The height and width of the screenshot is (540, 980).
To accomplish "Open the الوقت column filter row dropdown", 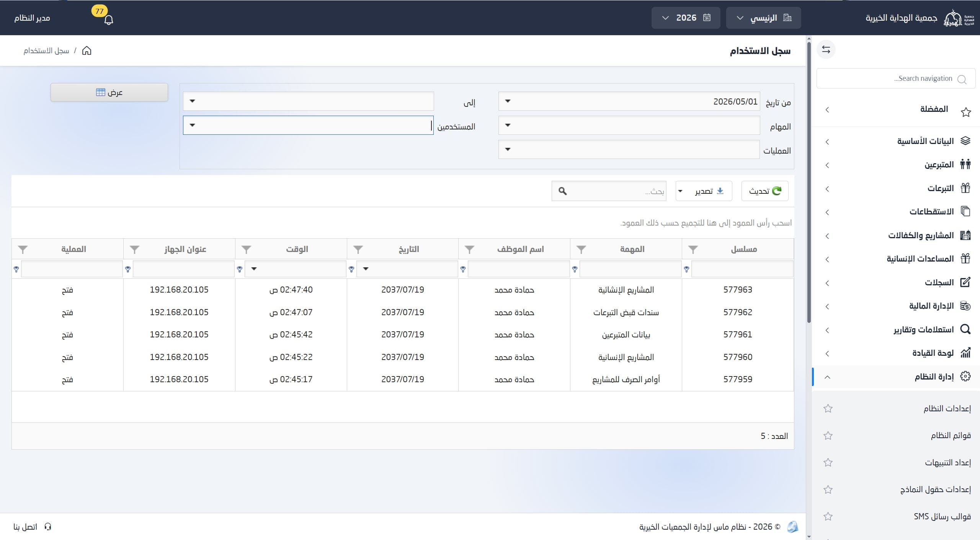I will click(x=254, y=269).
